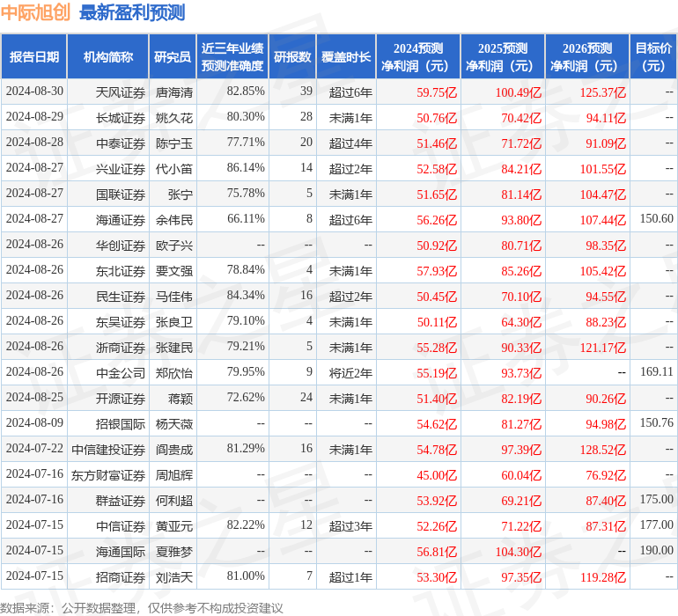Select researcher 唐海清
Viewport: 678px width, 616px height.
click(x=174, y=92)
